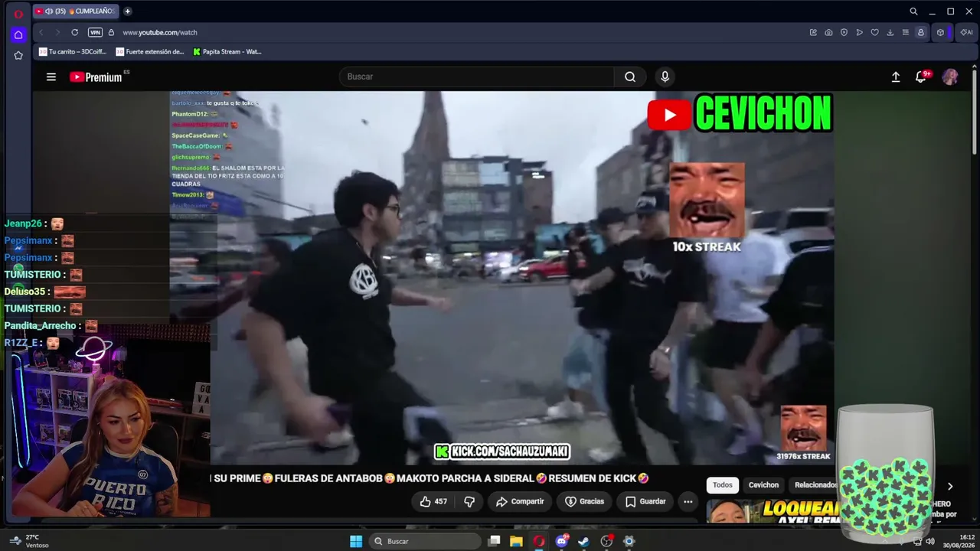Screen dimensions: 980x551
Task: Open the extensions cube icon
Action: pos(940,32)
